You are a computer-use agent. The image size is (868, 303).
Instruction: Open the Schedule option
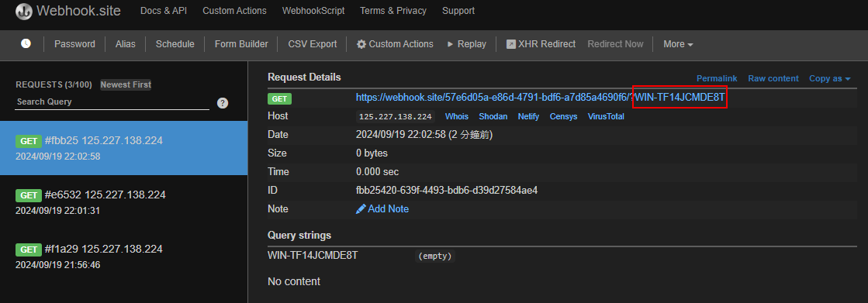click(x=175, y=44)
